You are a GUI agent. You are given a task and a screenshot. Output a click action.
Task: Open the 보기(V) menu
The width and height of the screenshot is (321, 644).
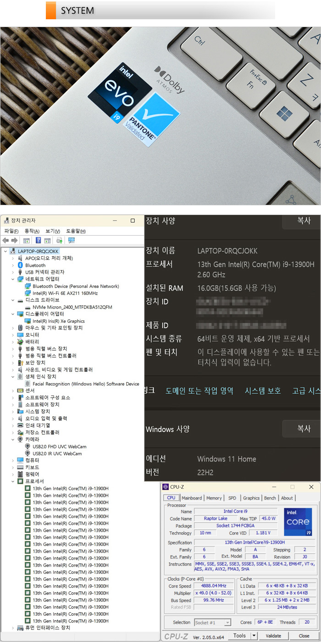tap(53, 231)
